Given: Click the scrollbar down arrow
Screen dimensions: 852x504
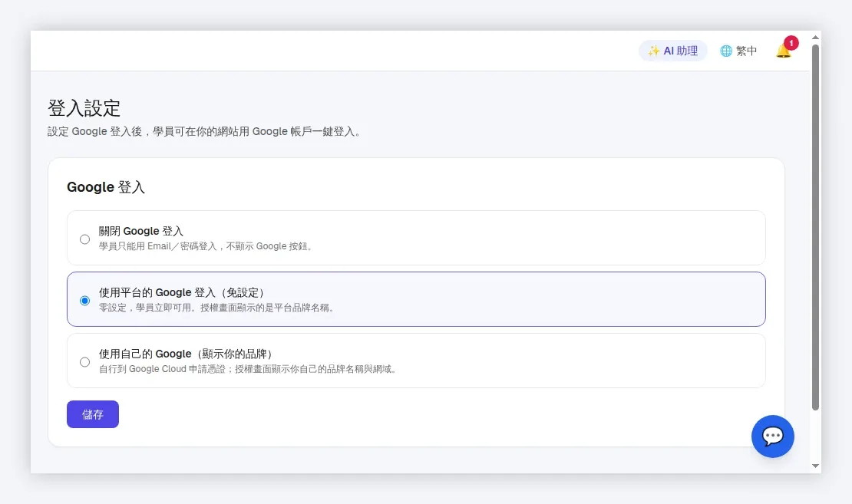Looking at the screenshot, I should [x=815, y=466].
